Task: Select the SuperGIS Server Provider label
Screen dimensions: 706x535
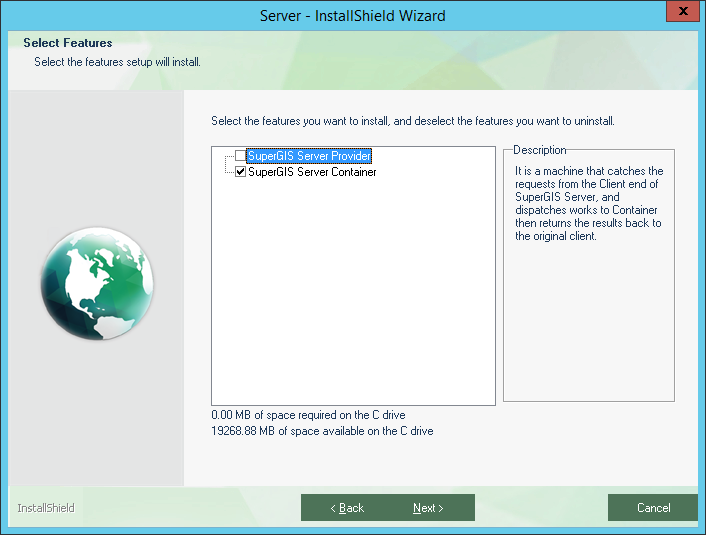Action: click(309, 156)
